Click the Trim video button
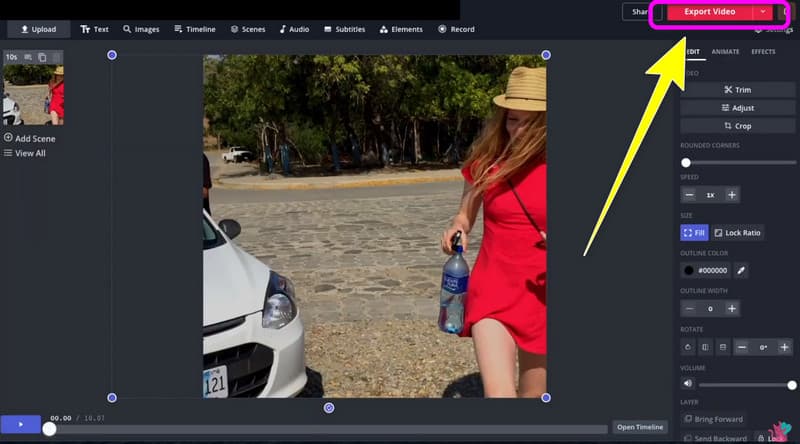800x444 pixels. [737, 90]
